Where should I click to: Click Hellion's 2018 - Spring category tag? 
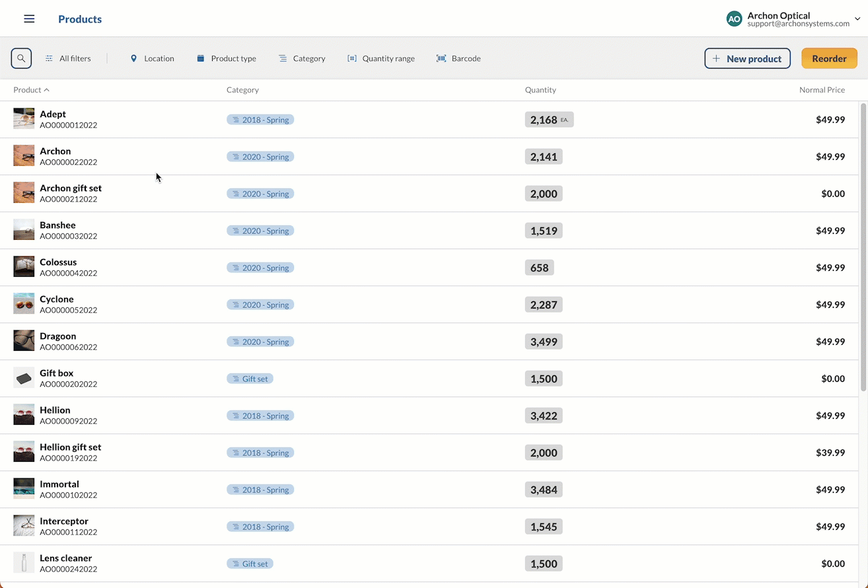[x=260, y=416]
